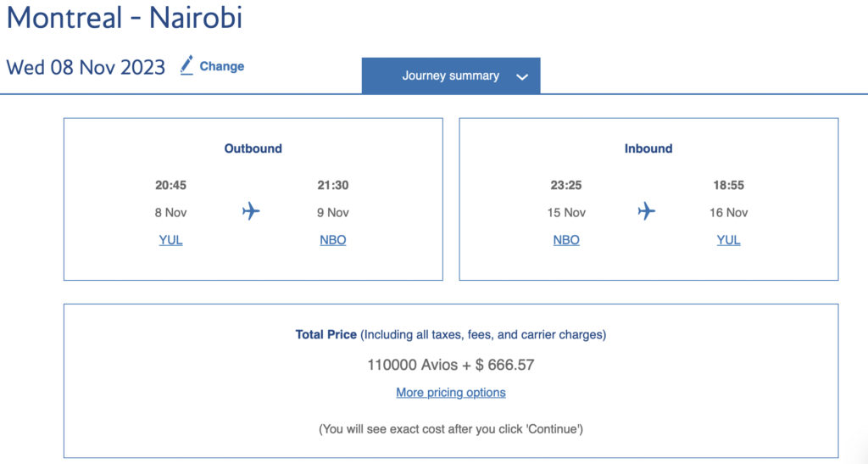
Task: Open the NBO airport link under Inbound
Action: pos(566,240)
